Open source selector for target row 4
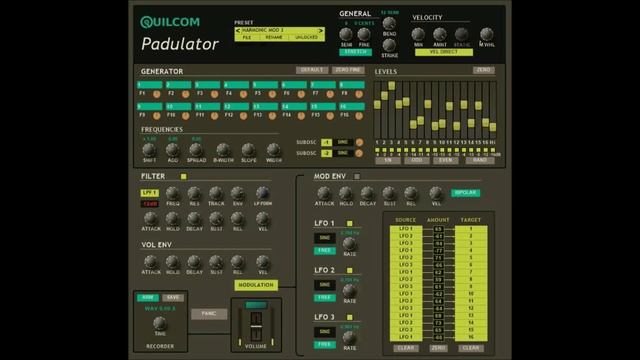The height and width of the screenshot is (360, 640). 406,250
